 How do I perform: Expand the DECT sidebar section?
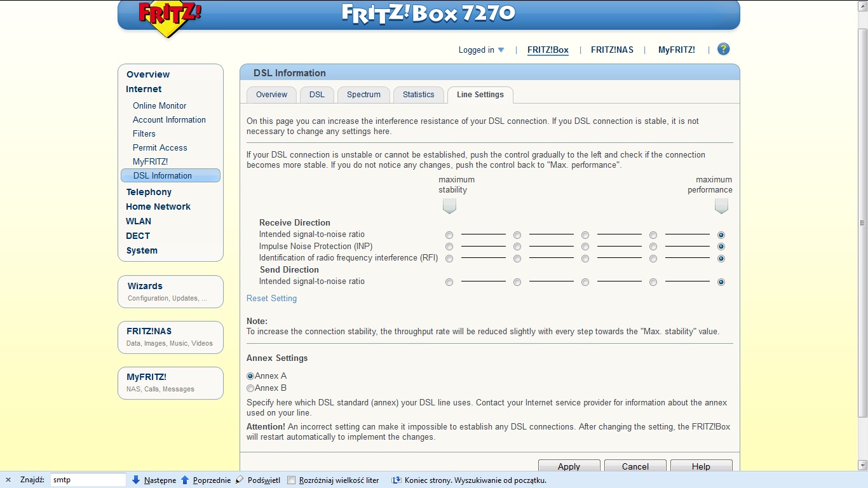pos(138,236)
